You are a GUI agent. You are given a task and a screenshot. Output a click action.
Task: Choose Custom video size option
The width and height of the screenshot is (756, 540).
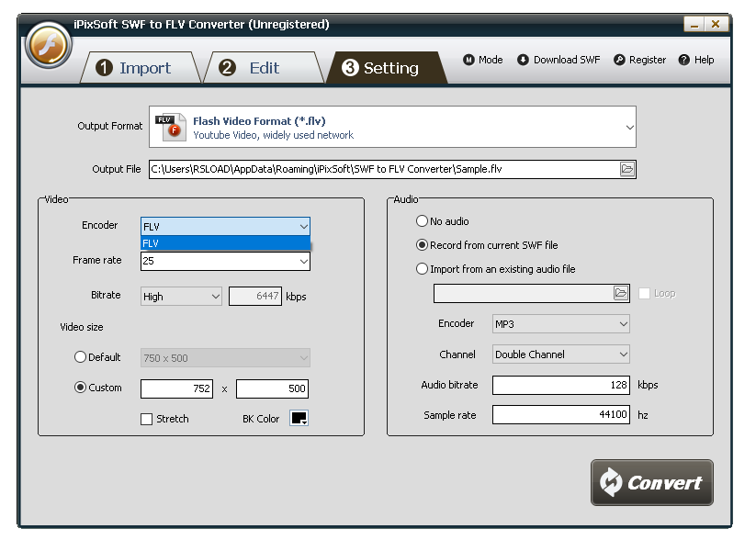pyautogui.click(x=98, y=388)
